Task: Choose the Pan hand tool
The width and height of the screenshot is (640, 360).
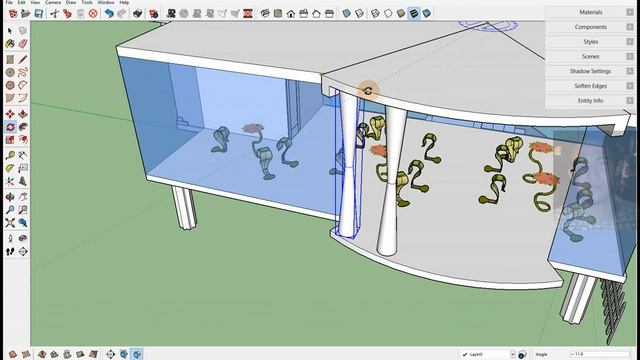Action: pyautogui.click(x=23, y=197)
